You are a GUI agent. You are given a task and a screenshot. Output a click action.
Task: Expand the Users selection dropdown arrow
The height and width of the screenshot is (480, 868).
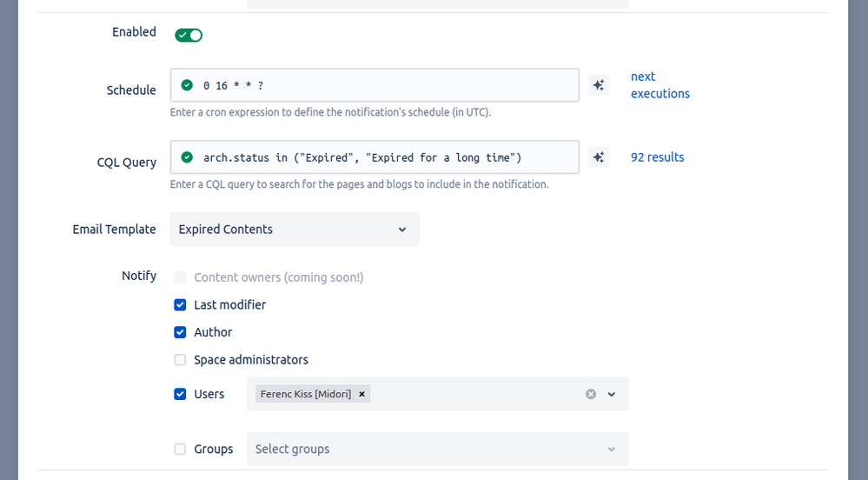(x=612, y=394)
